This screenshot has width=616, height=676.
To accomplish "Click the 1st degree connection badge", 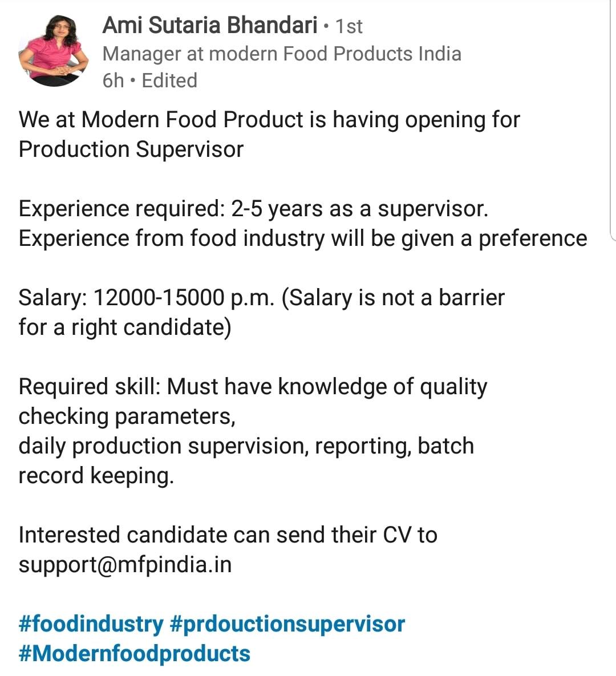I will point(348,26).
